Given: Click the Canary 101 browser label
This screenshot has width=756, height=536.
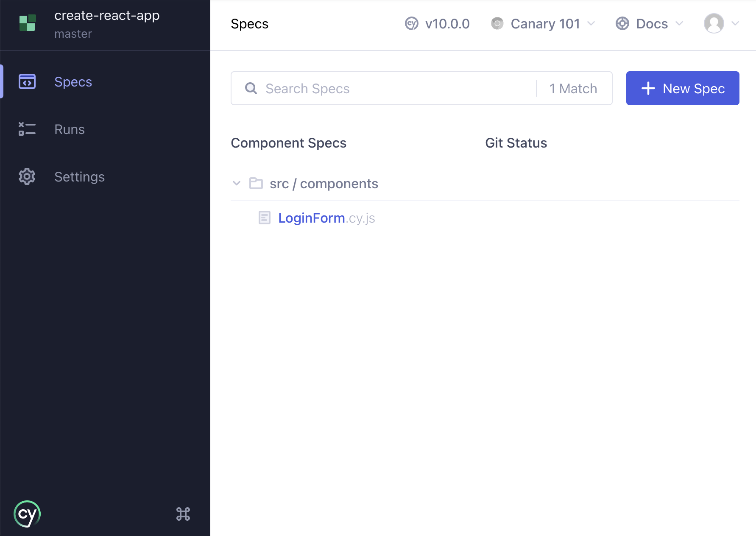Looking at the screenshot, I should [545, 24].
